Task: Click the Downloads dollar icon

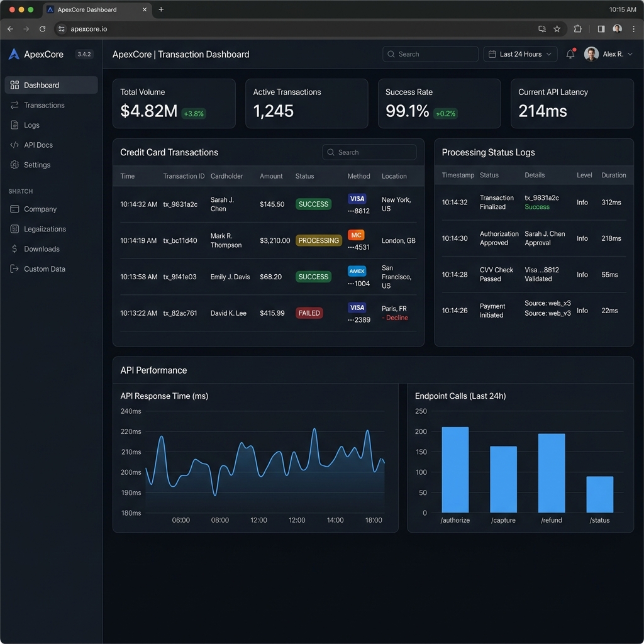Action: pyautogui.click(x=15, y=249)
